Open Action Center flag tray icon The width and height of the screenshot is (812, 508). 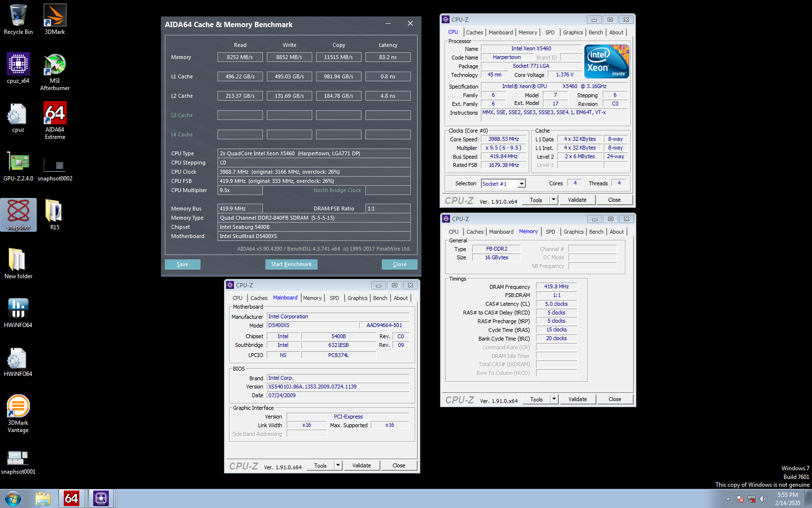(x=740, y=499)
